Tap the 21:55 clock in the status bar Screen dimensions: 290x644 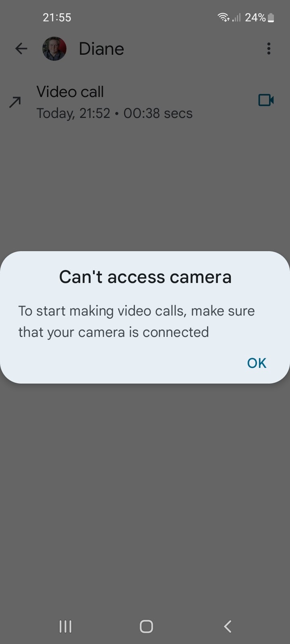coord(57,17)
